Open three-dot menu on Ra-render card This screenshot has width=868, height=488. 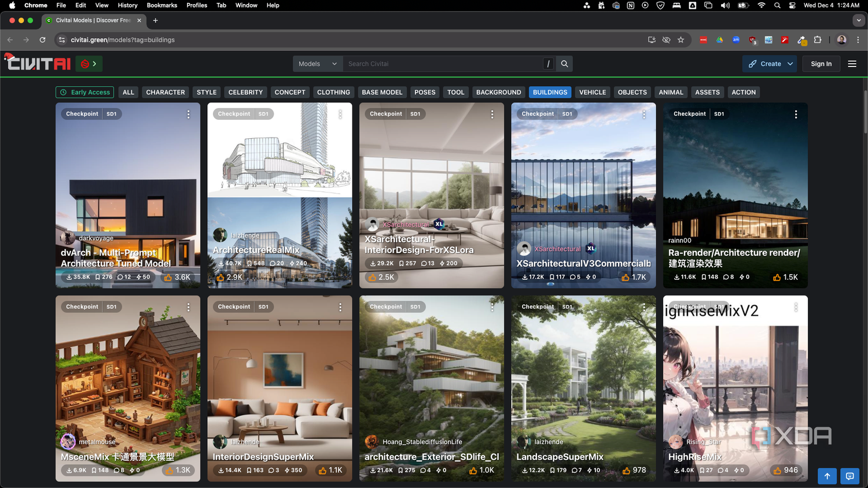pyautogui.click(x=796, y=114)
